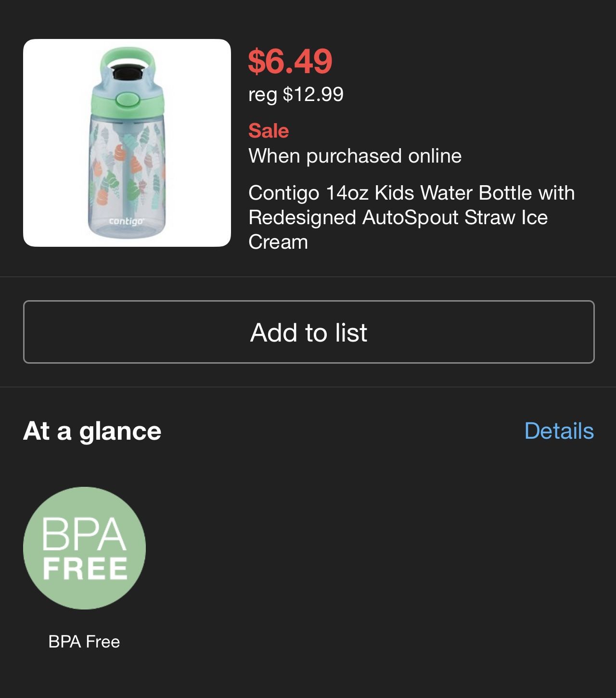Click the green push-button on the bottle lid
This screenshot has height=698, width=616.
[127, 99]
